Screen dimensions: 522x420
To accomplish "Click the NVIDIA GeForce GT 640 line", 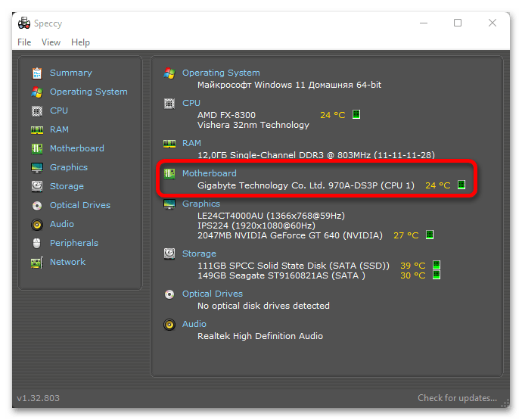I will 290,235.
